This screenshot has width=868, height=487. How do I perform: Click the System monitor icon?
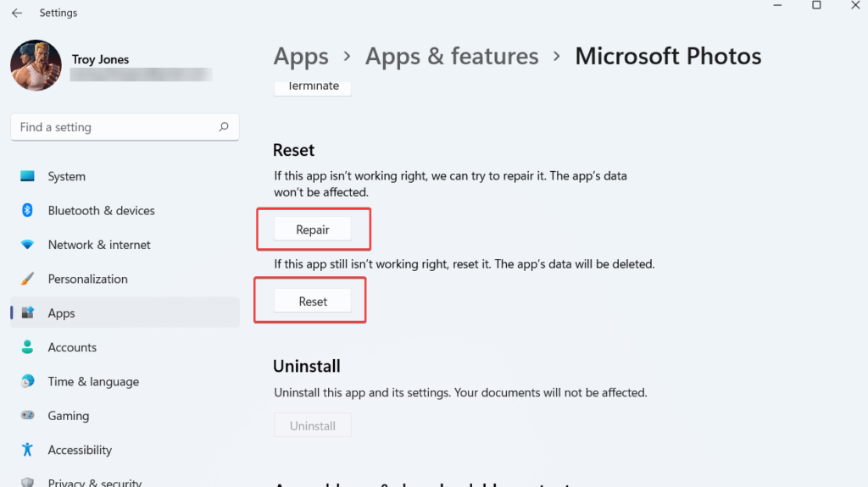coord(27,176)
